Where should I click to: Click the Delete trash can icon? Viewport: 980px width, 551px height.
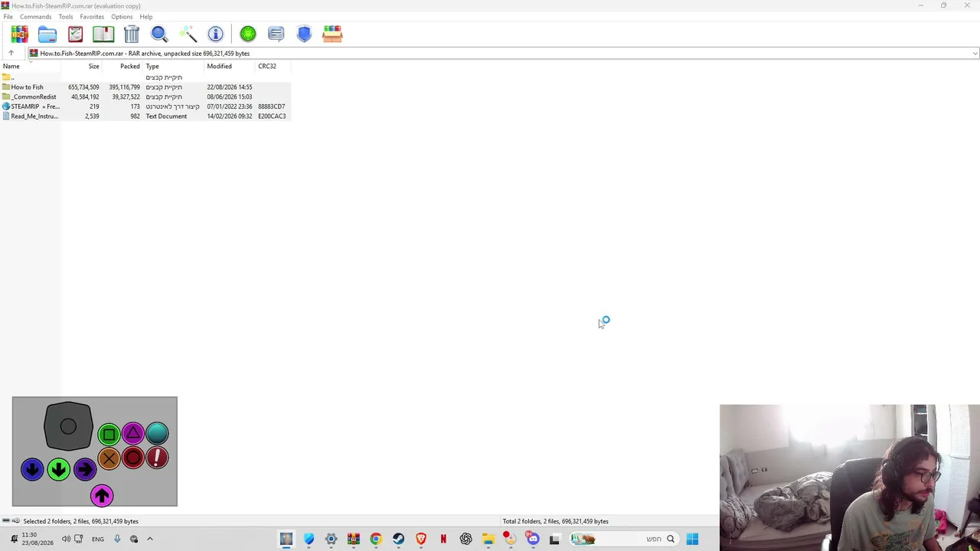[x=132, y=34]
